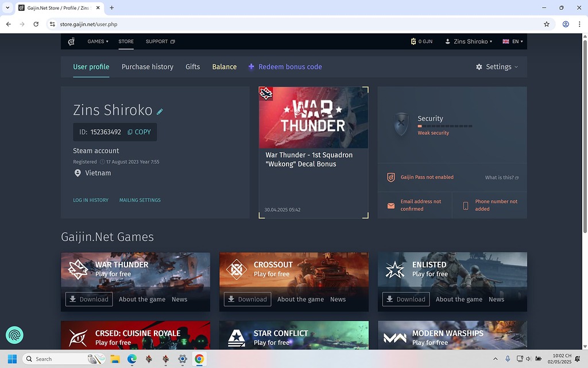Open the Log In History link

point(91,200)
